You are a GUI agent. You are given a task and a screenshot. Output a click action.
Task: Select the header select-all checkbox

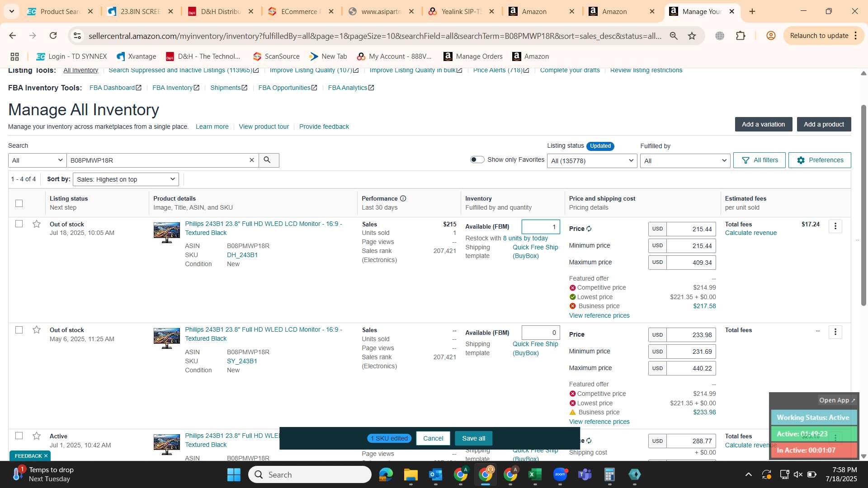click(x=19, y=203)
